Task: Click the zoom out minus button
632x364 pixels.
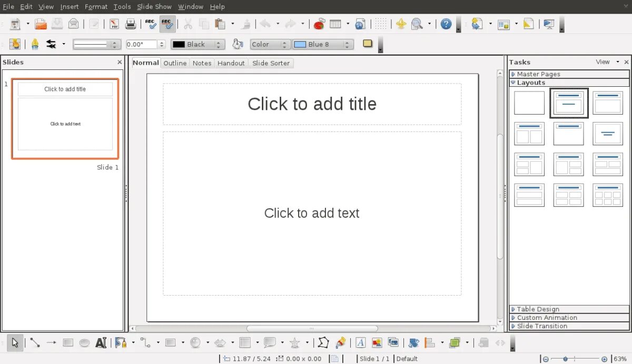Action: [546, 359]
